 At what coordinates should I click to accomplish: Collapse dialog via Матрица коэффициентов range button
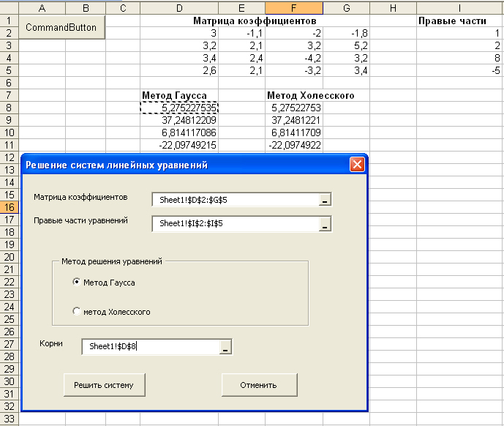click(x=326, y=200)
